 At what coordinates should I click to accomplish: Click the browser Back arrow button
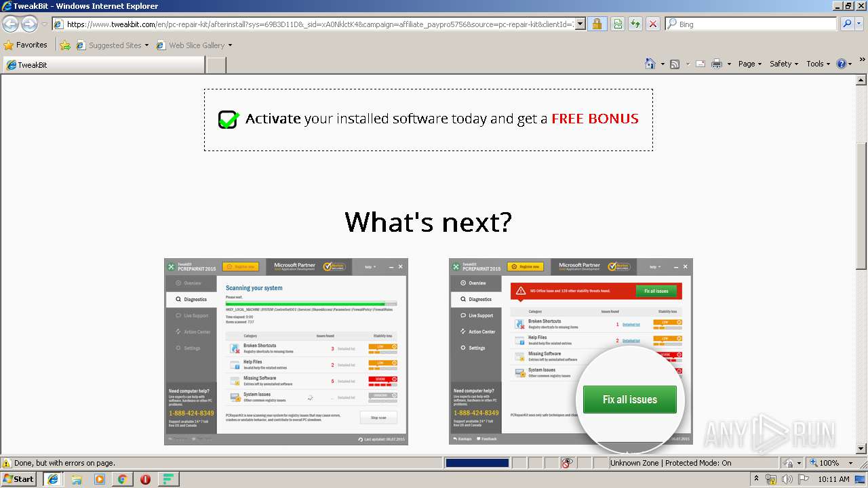click(11, 24)
